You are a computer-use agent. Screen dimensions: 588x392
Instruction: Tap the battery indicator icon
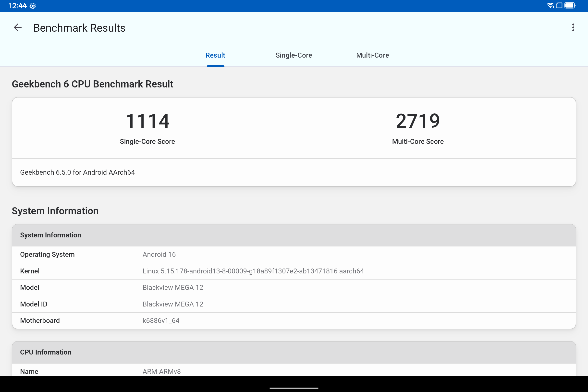[570, 5]
